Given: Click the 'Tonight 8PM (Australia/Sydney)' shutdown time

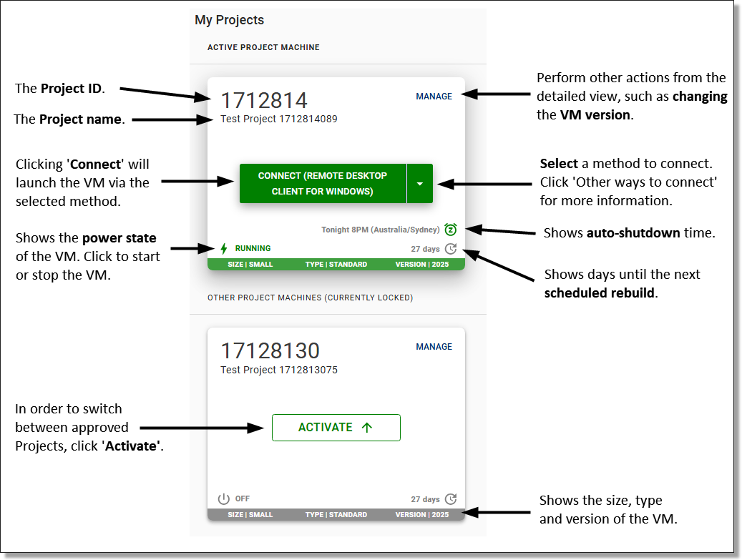Looking at the screenshot, I should click(381, 230).
